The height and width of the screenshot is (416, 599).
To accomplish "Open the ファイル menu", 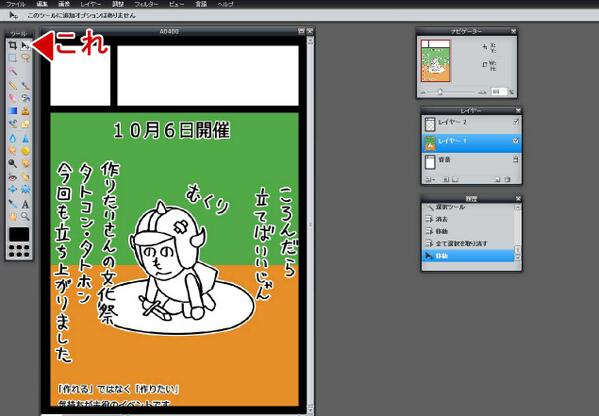I will [16, 4].
